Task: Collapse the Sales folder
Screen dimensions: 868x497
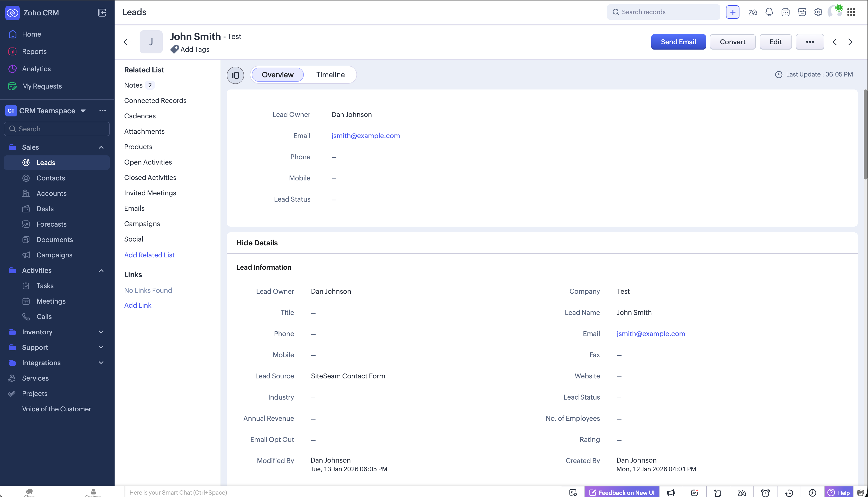Action: [x=101, y=147]
